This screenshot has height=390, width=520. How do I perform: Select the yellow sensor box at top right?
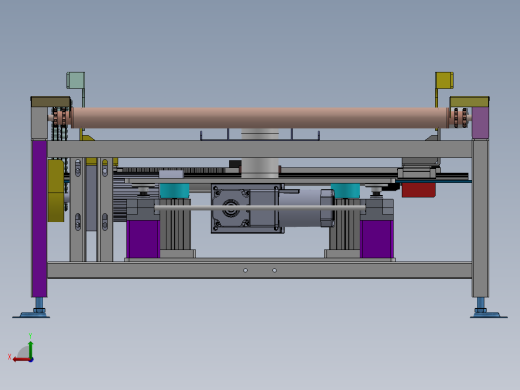(444, 80)
